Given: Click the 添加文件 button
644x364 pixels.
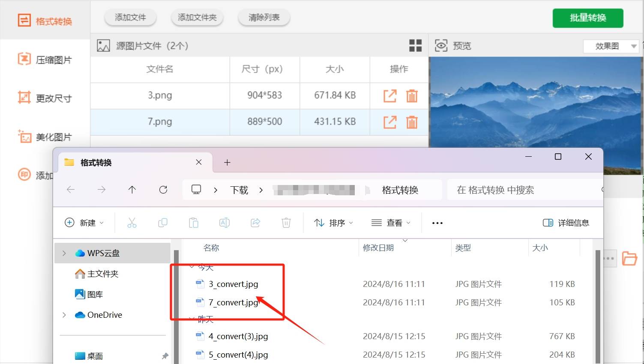Looking at the screenshot, I should [x=130, y=18].
